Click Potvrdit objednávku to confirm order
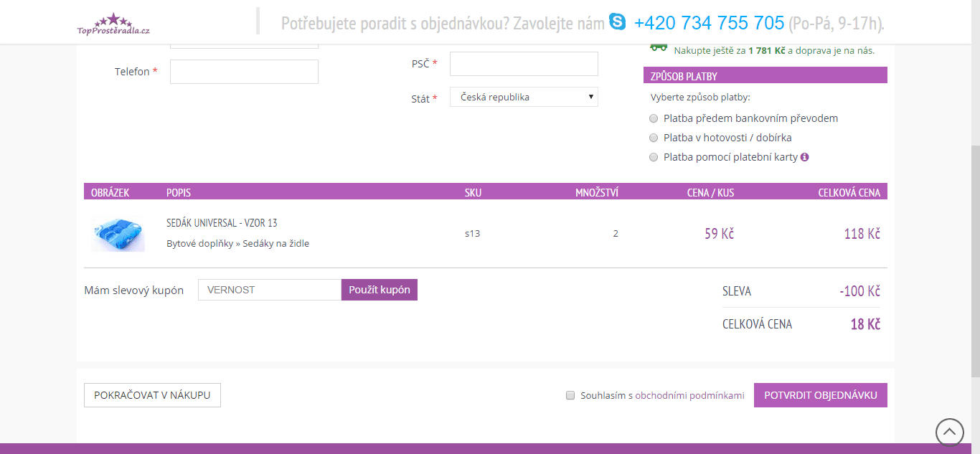The image size is (980, 454). click(820, 395)
